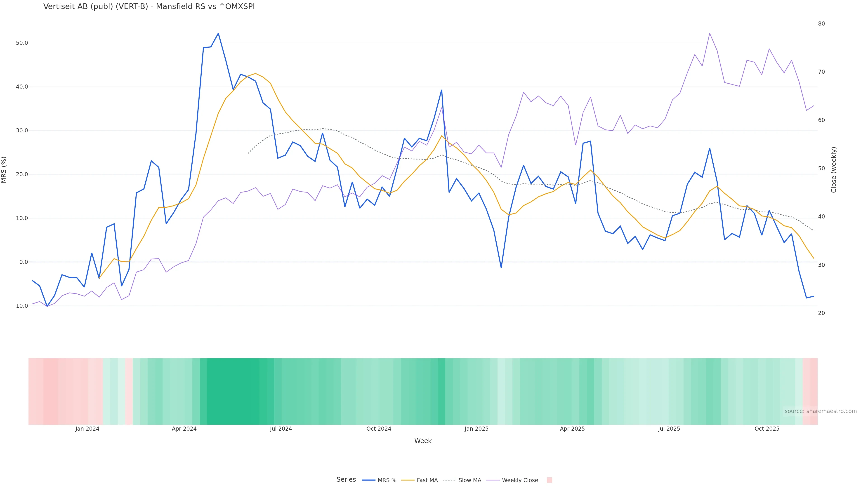
Task: Click the dotted Slow MA legend line
Action: pyautogui.click(x=449, y=480)
